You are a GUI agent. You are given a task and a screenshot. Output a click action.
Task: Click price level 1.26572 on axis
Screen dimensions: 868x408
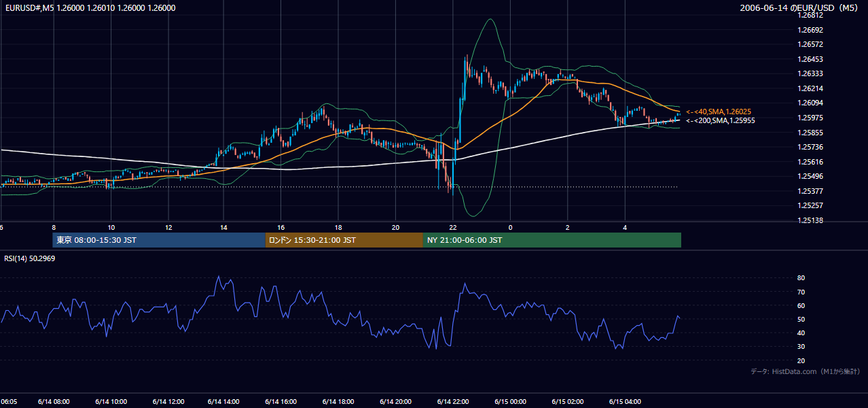coord(809,44)
